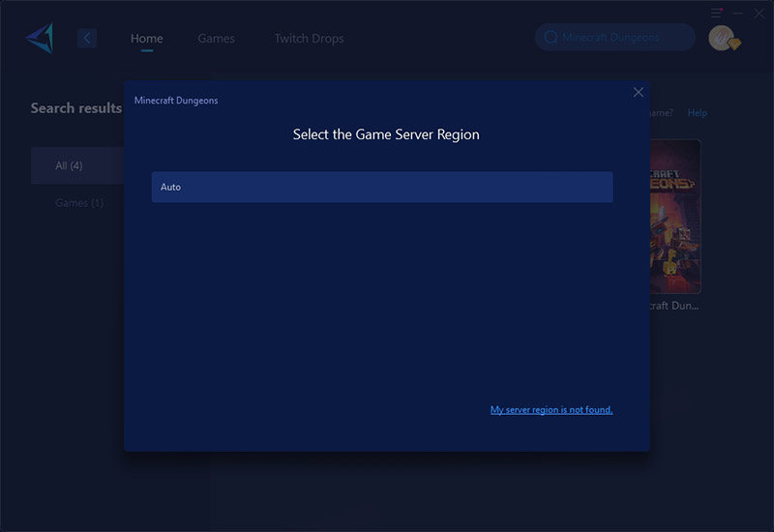
Task: Open the Help link
Action: 697,113
